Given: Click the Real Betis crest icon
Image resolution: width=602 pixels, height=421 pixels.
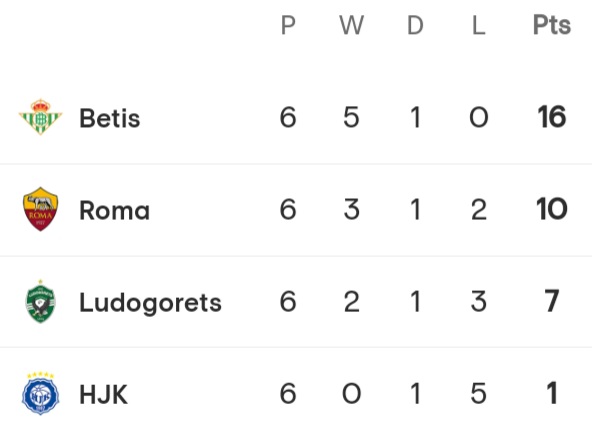Looking at the screenshot, I should [40, 117].
